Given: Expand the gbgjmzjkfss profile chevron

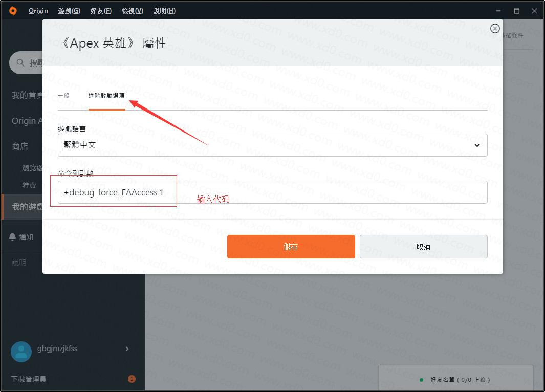Looking at the screenshot, I should tap(127, 349).
